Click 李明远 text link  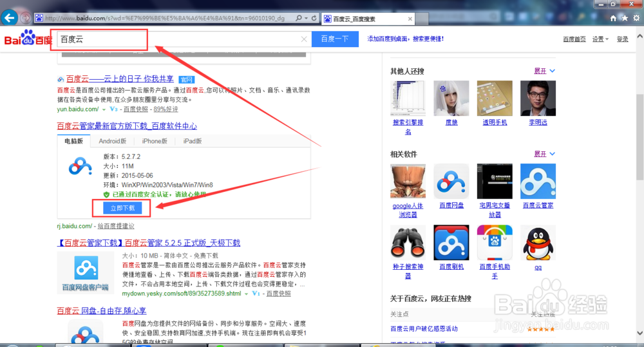point(538,122)
